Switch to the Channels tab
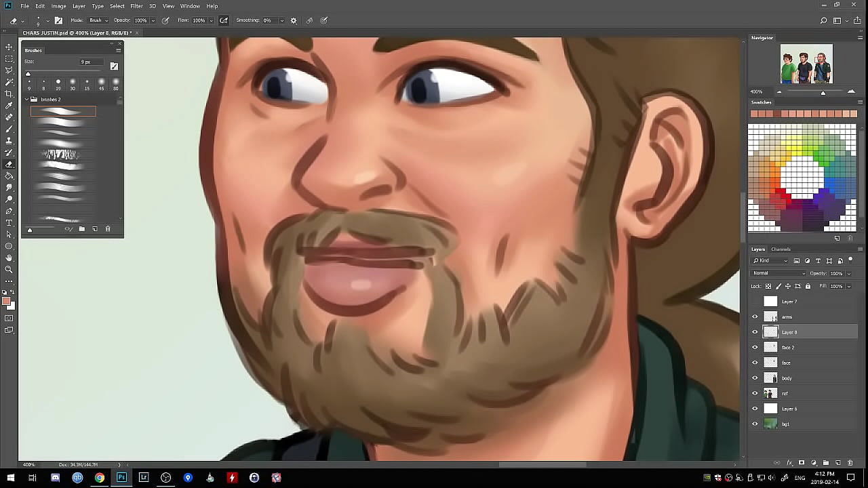This screenshot has width=868, height=488. coord(781,249)
